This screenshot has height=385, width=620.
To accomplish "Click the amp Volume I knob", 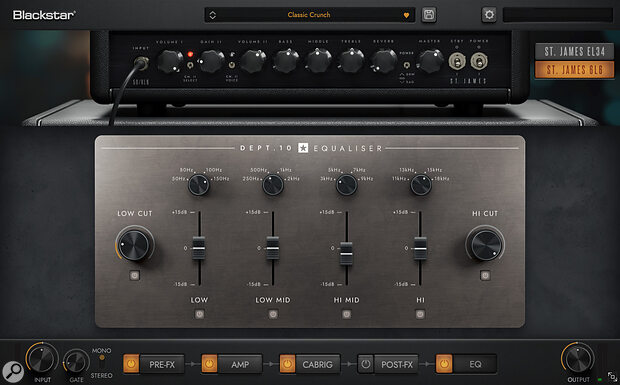I will 169,61.
